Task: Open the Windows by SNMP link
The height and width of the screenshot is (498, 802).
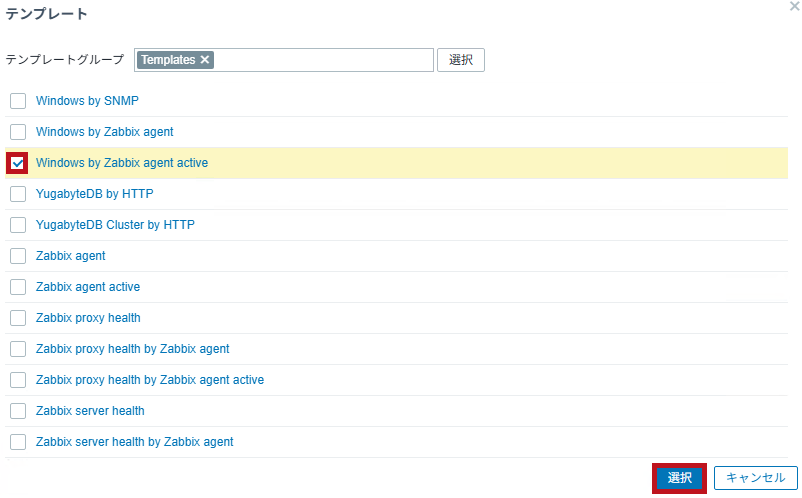Action: point(87,101)
